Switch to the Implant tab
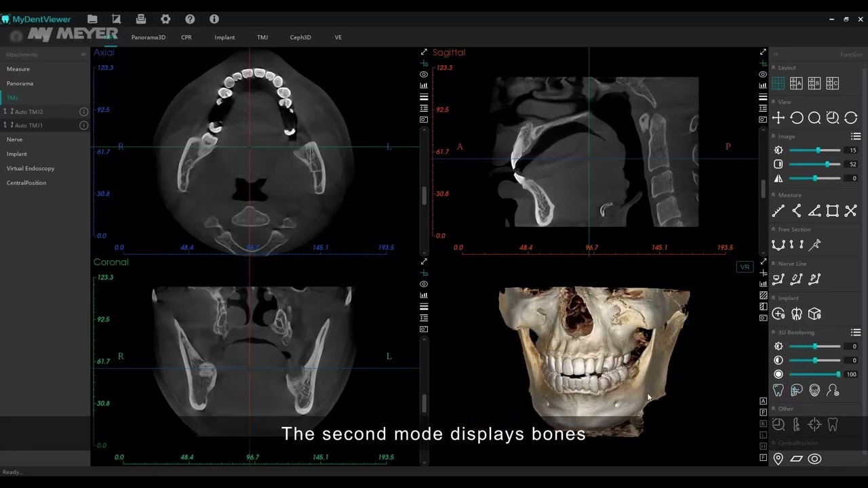This screenshot has width=868, height=488. (224, 37)
